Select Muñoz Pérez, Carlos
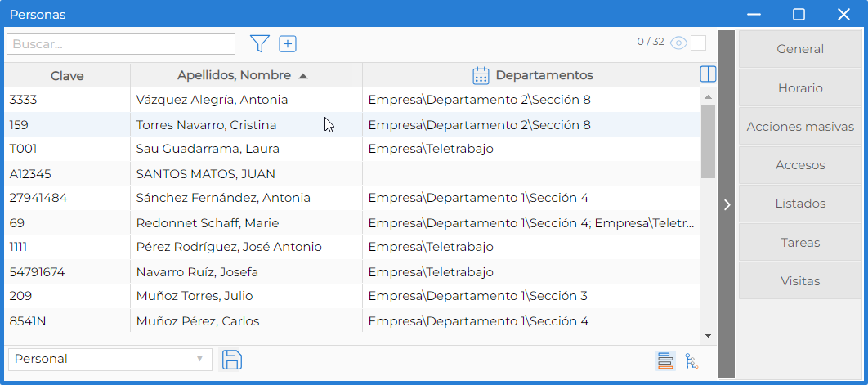 352,320
